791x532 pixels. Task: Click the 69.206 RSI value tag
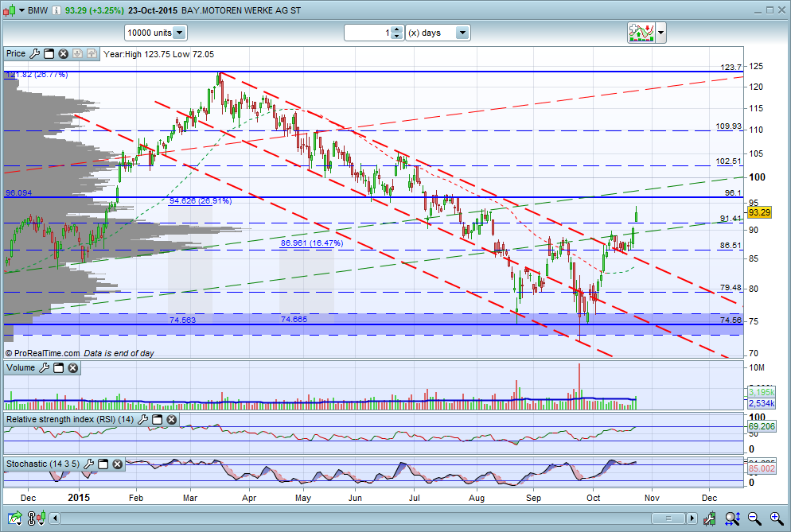pyautogui.click(x=762, y=426)
